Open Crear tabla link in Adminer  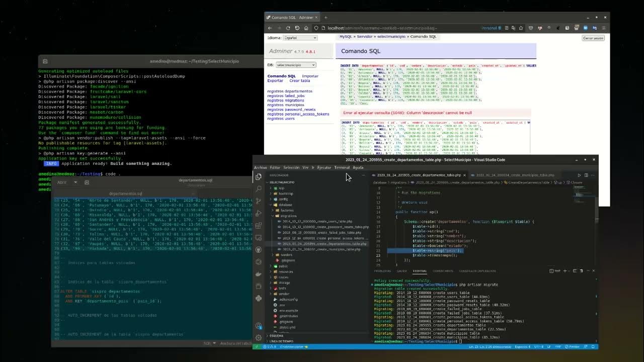[299, 81]
